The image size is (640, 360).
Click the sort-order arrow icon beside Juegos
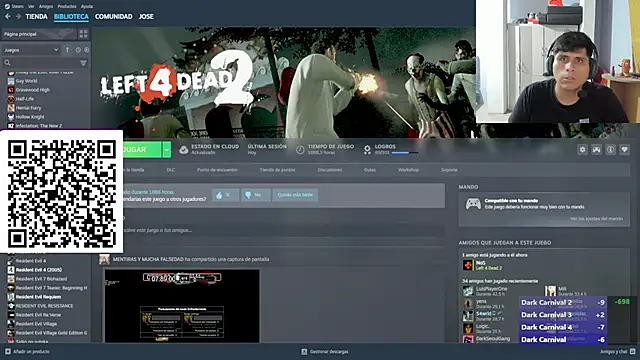(x=67, y=50)
